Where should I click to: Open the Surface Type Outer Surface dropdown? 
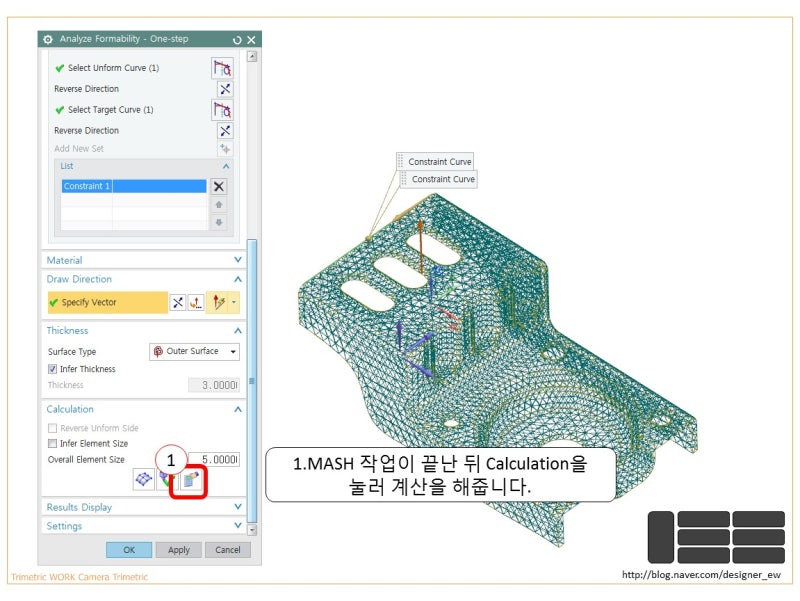tap(194, 352)
